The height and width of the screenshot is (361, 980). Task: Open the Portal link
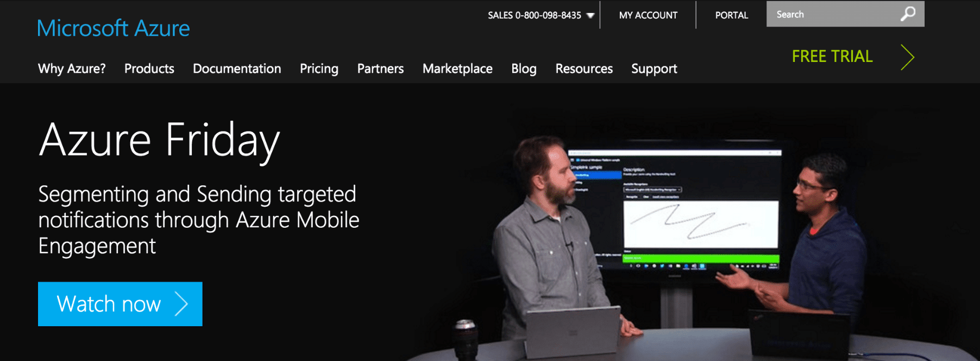click(731, 15)
